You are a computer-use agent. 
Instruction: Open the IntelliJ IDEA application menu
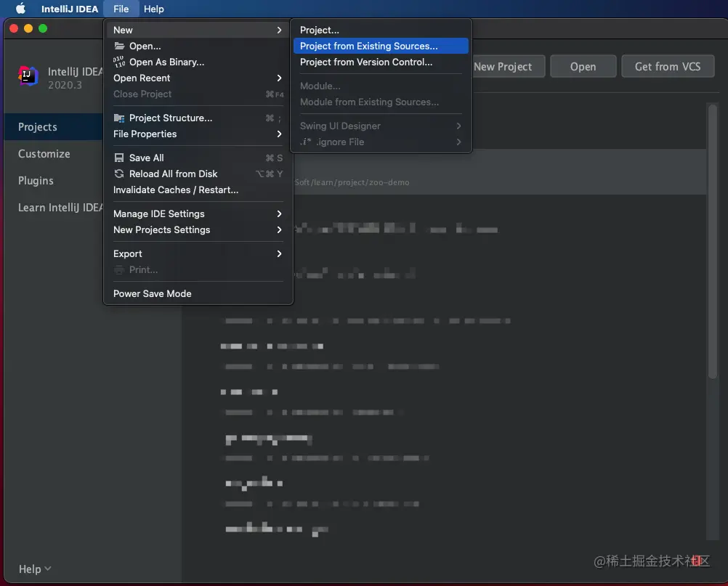pyautogui.click(x=70, y=9)
